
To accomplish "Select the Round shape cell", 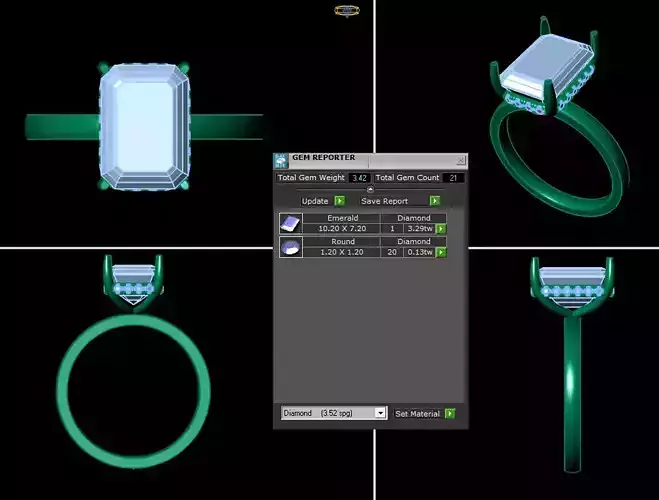I will pyautogui.click(x=342, y=242).
